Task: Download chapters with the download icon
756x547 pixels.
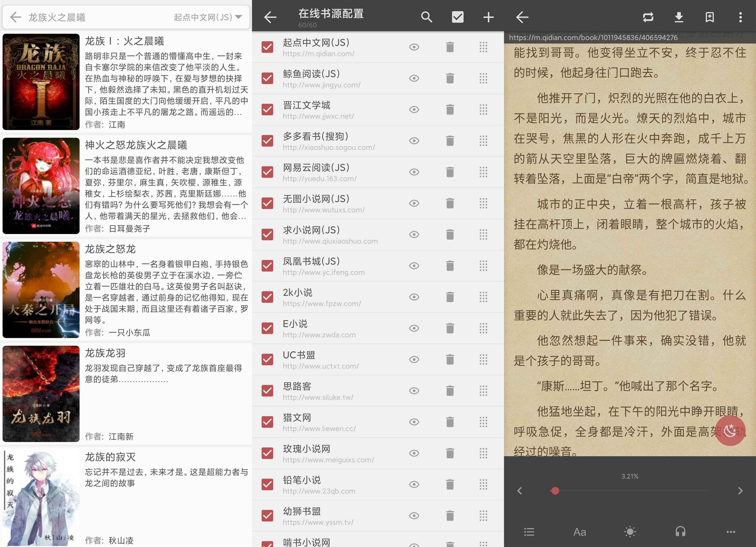Action: coord(679,17)
